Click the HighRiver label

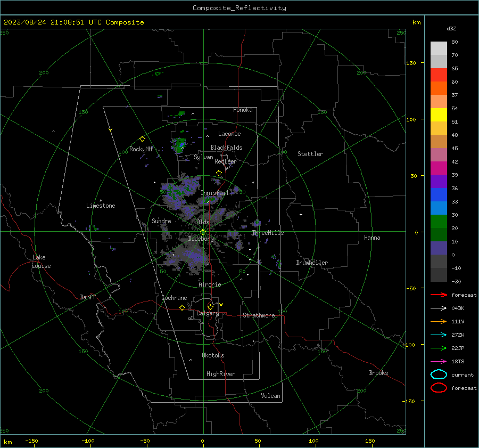coord(221,374)
